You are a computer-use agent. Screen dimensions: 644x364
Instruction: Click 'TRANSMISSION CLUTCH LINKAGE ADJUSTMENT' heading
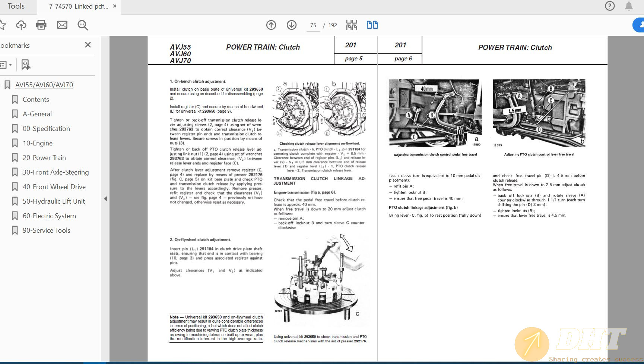click(320, 181)
